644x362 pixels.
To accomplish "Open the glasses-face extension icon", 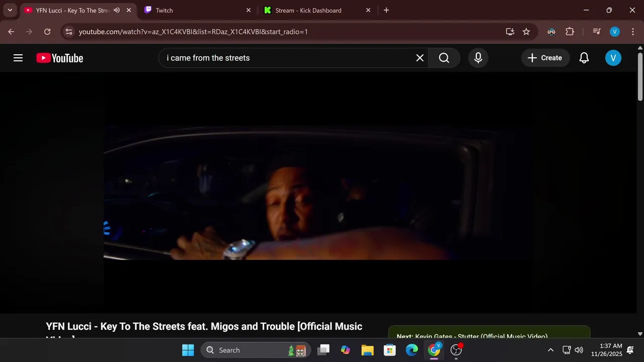I will (551, 32).
